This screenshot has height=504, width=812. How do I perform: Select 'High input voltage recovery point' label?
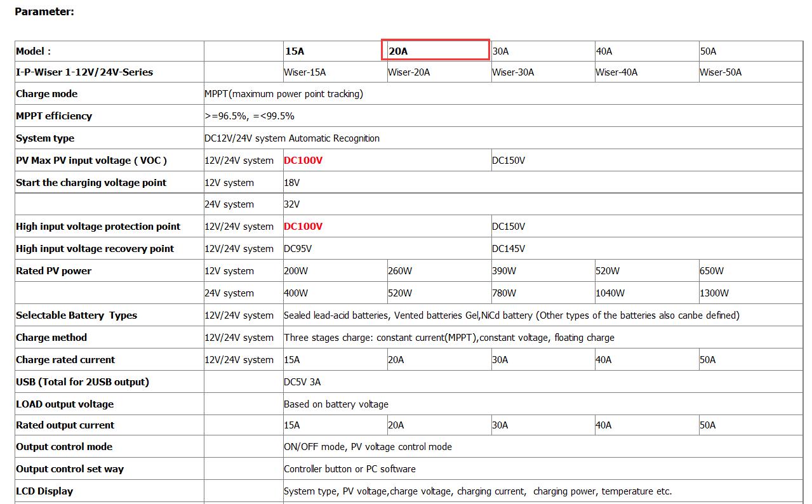tap(95, 249)
